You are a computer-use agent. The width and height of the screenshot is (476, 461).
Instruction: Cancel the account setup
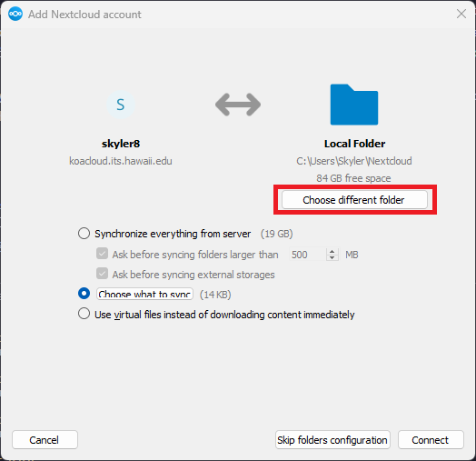(45, 440)
